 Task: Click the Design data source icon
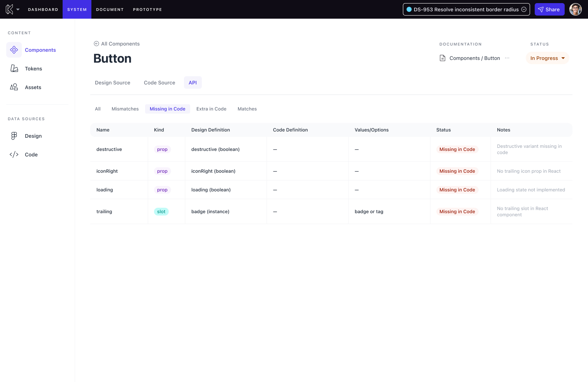(x=14, y=136)
